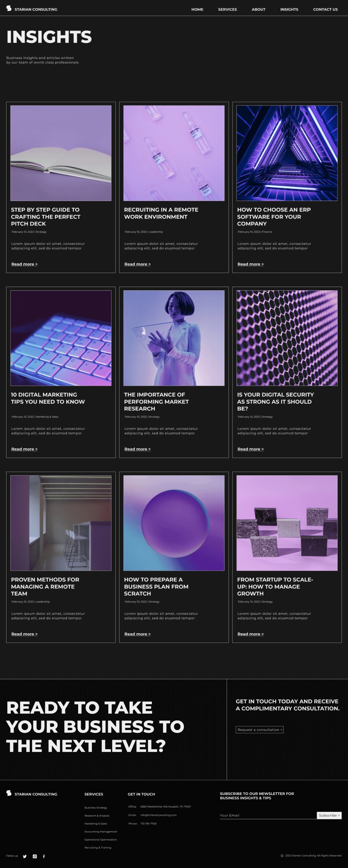348x868 pixels.
Task: Open the About menu item
Action: [258, 9]
